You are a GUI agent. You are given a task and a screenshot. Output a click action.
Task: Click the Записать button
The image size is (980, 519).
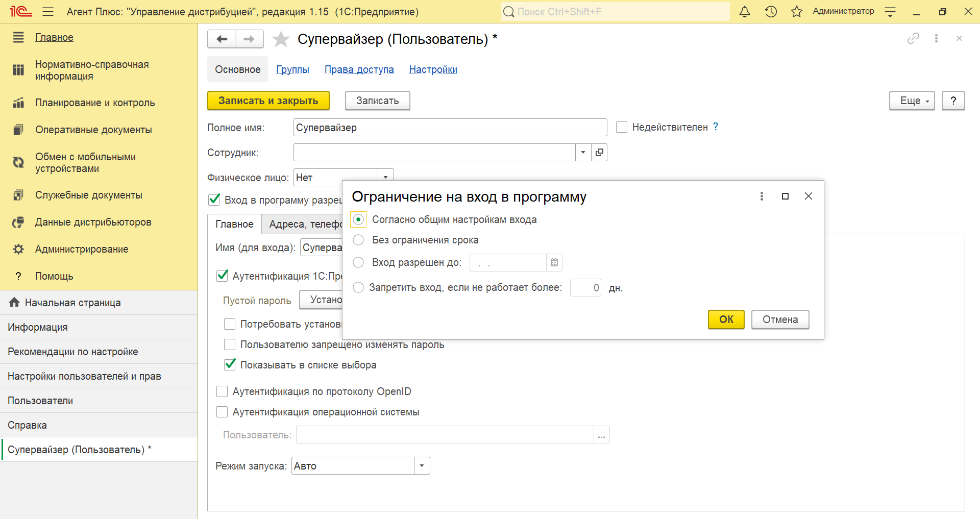tap(378, 101)
